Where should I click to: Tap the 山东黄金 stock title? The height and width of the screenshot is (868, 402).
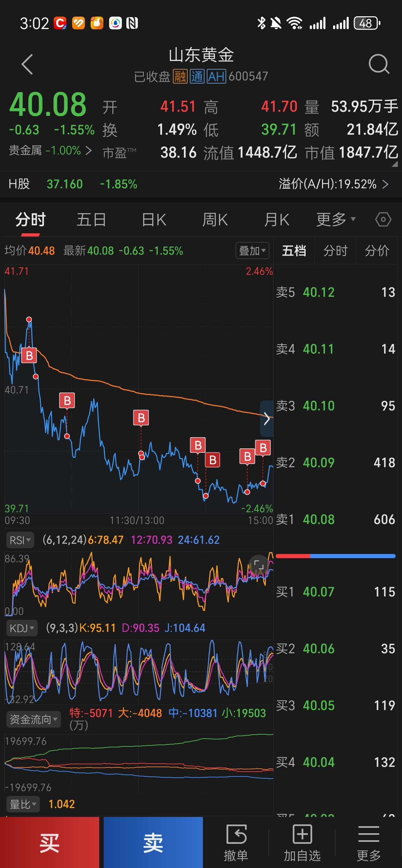[201, 55]
